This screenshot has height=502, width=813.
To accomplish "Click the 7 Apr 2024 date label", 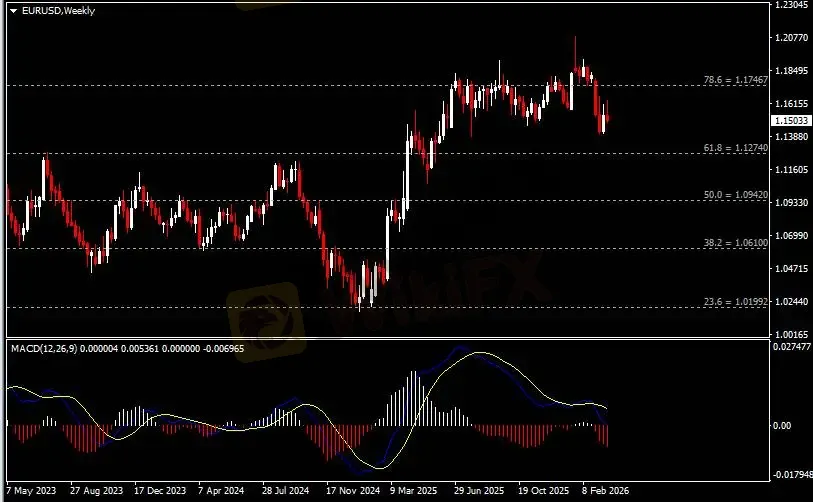I will pyautogui.click(x=221, y=491).
